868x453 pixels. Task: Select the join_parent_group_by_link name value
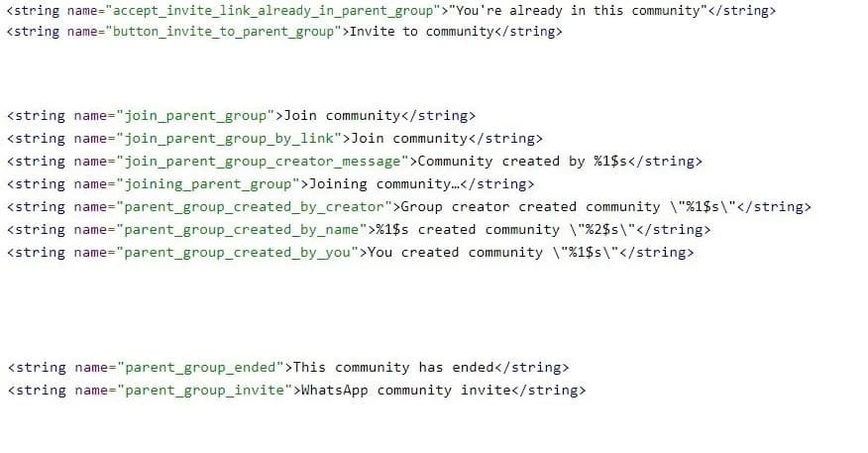pos(229,139)
